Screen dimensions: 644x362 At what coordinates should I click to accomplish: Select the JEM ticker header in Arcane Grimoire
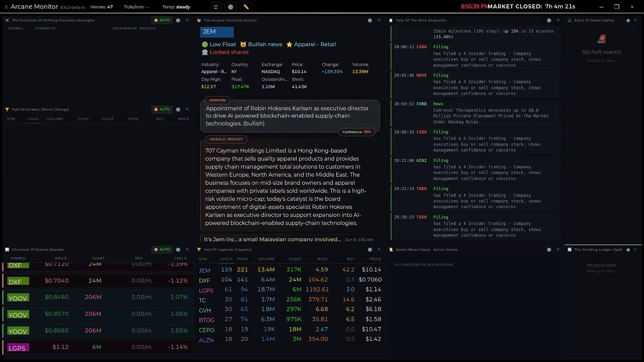217,32
